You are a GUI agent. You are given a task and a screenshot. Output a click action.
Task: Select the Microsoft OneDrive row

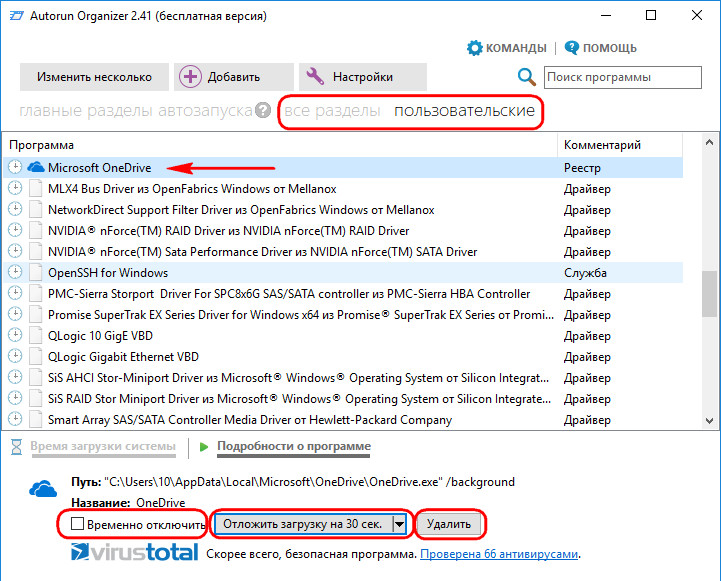tap(343, 167)
